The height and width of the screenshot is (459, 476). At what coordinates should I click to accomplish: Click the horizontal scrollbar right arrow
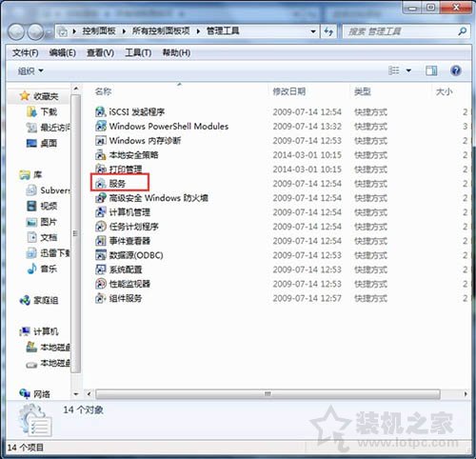466,394
